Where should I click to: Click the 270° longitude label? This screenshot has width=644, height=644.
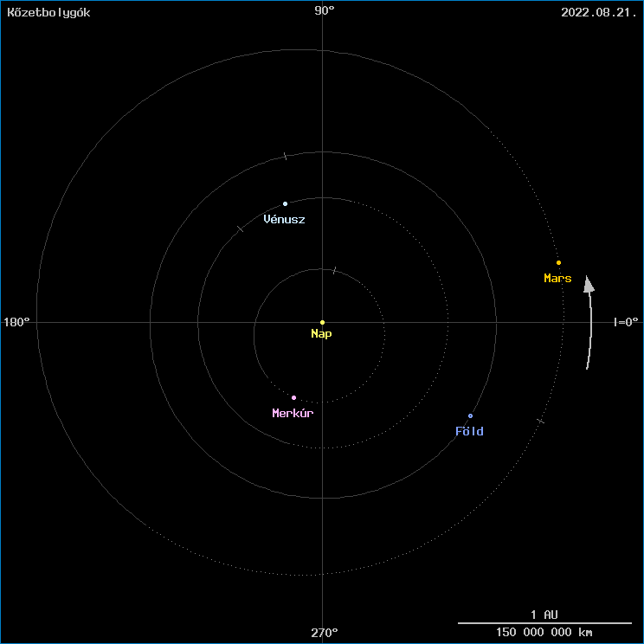(x=325, y=633)
